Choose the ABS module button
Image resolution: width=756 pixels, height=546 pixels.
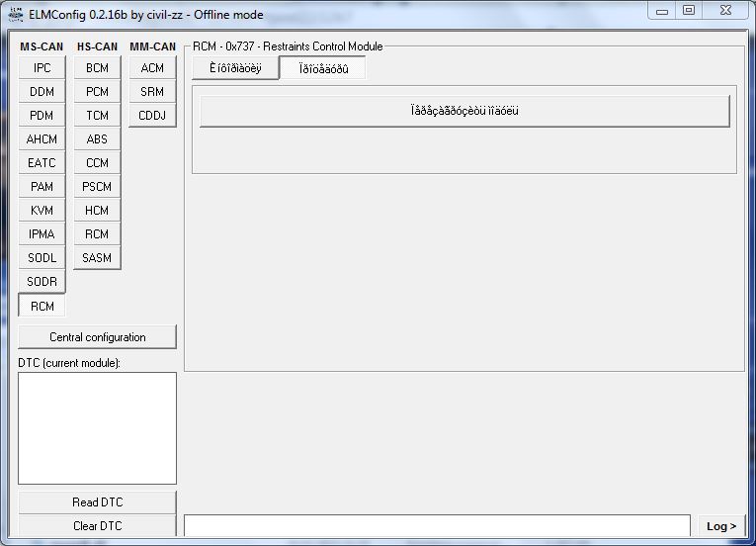pyautogui.click(x=97, y=139)
